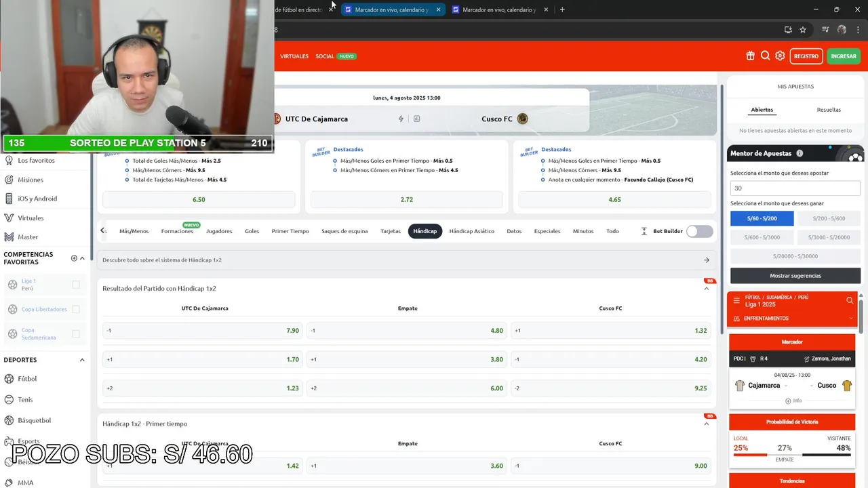Open the Cusco team dropdown arrow
This screenshot has height=488, width=868.
812,386
